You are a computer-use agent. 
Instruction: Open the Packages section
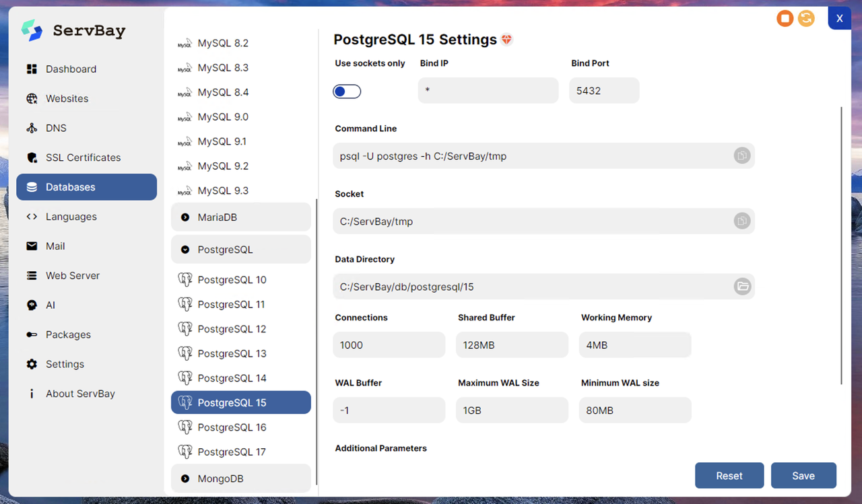(86, 334)
